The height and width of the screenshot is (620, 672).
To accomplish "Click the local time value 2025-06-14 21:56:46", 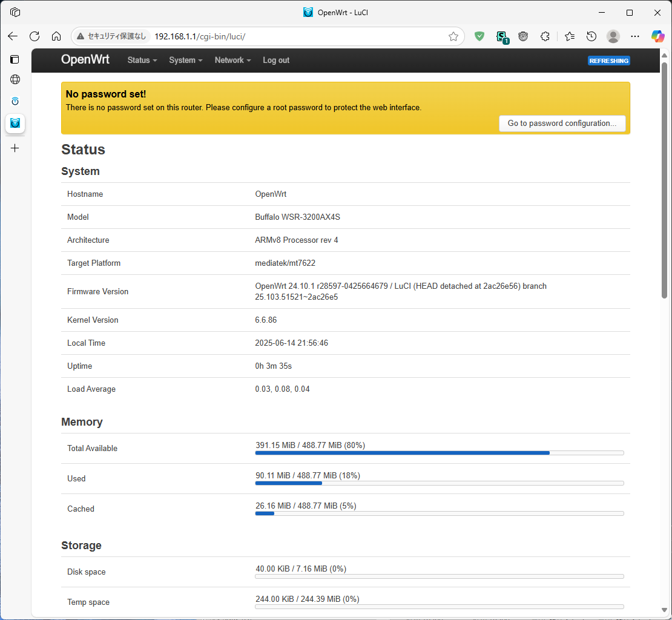I will (x=291, y=343).
